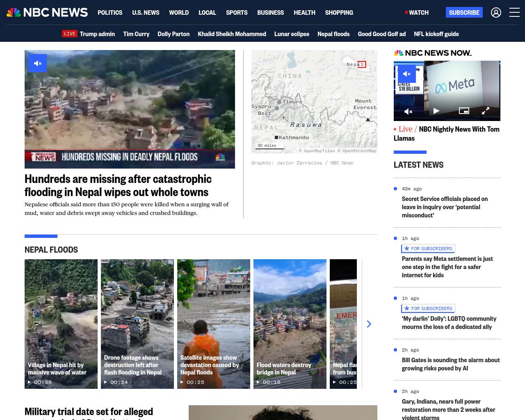The width and height of the screenshot is (525, 420).
Task: Click the Watch live link
Action: [417, 13]
